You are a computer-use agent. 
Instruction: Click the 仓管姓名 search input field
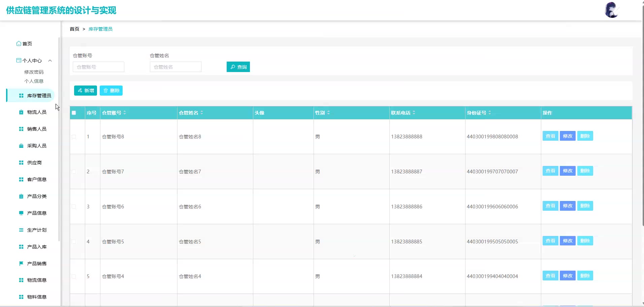(175, 67)
